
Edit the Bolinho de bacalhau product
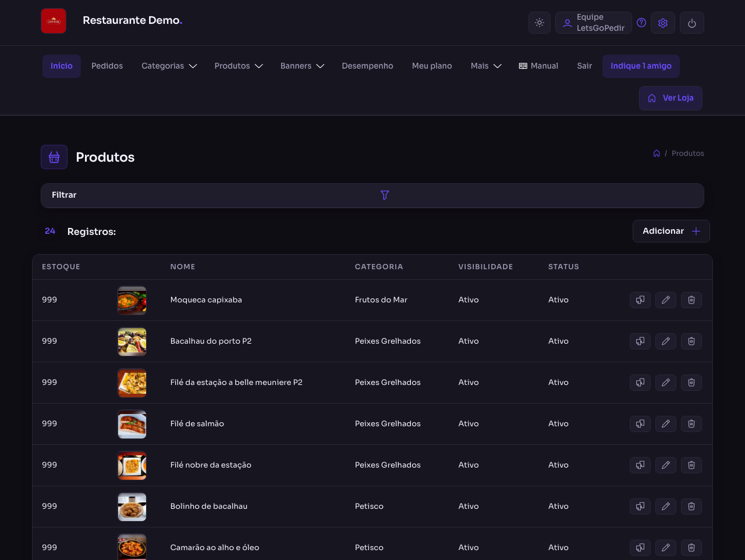(x=666, y=507)
